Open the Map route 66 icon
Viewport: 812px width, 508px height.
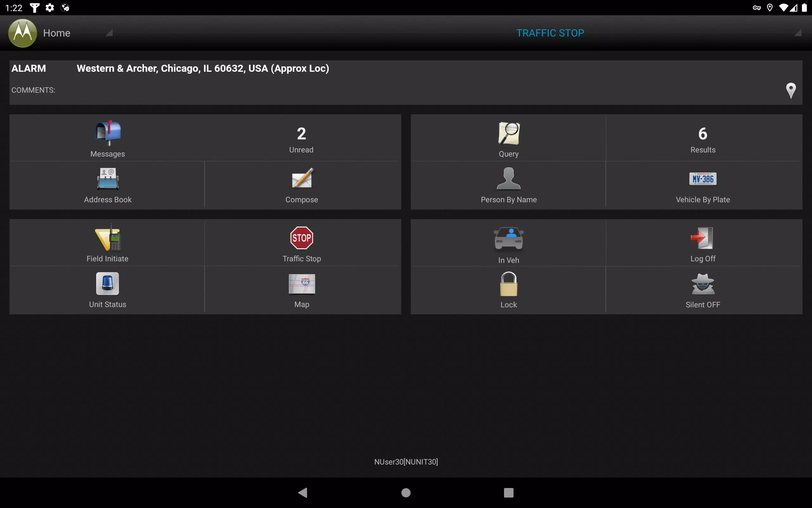coord(302,284)
